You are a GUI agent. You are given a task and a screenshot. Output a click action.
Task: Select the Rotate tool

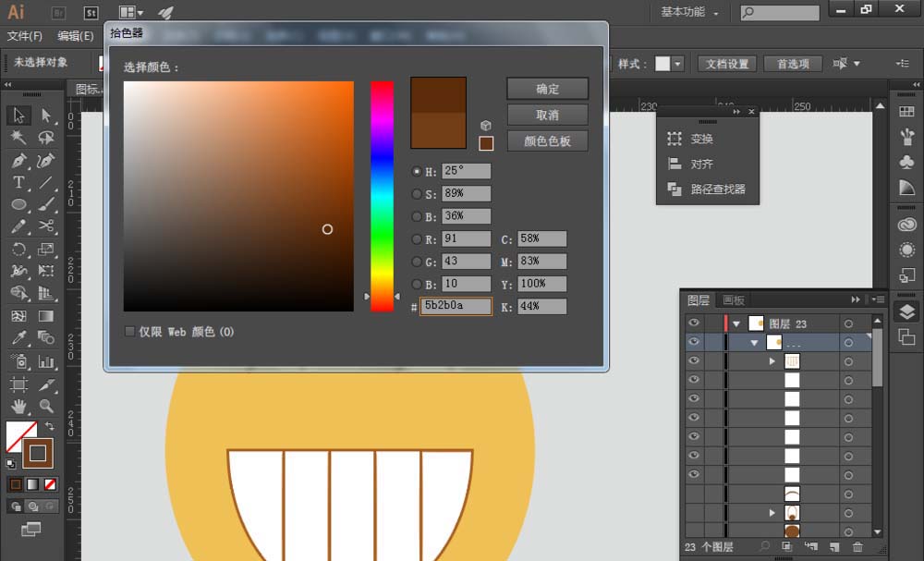(x=18, y=249)
